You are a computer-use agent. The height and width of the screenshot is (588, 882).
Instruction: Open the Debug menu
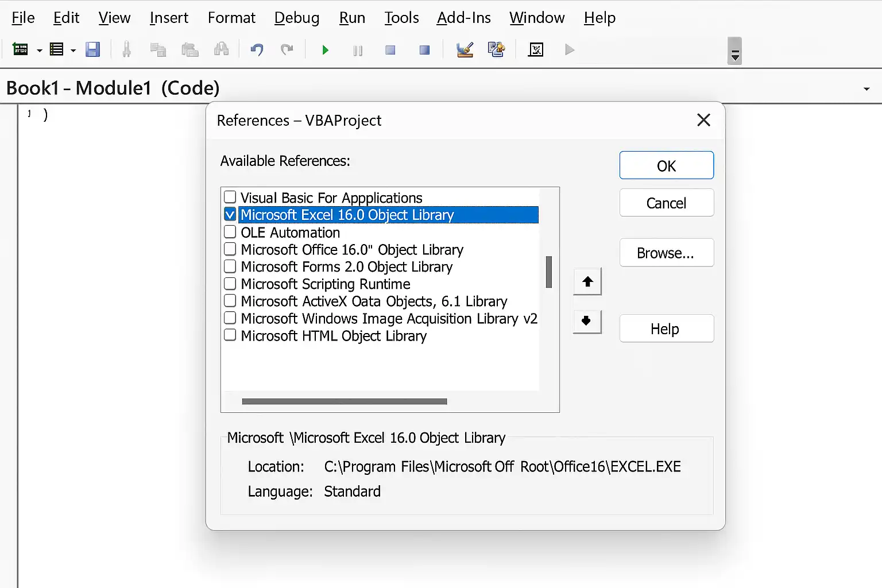pos(297,18)
